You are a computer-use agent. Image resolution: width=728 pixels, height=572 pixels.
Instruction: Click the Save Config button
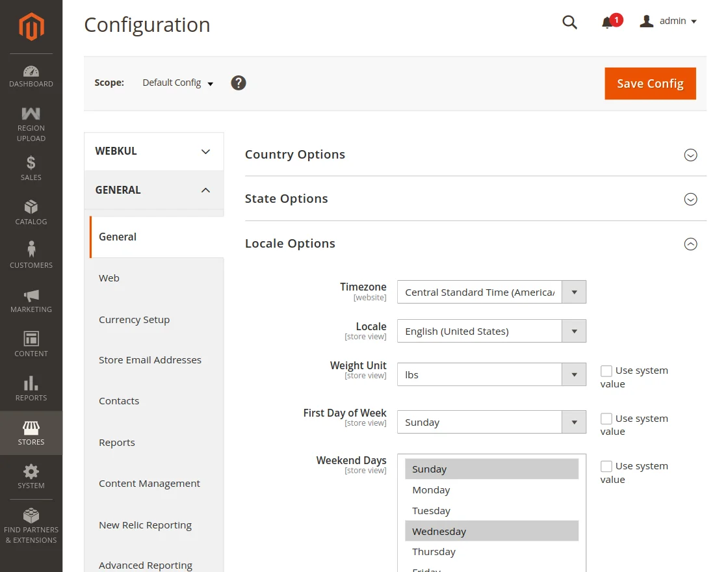click(650, 84)
